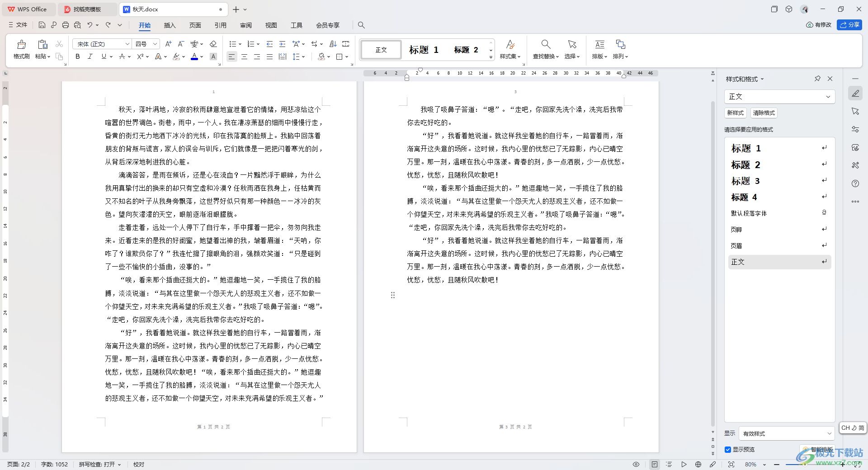Expand the styles gallery arrow
The image size is (868, 470).
tap(491, 57)
